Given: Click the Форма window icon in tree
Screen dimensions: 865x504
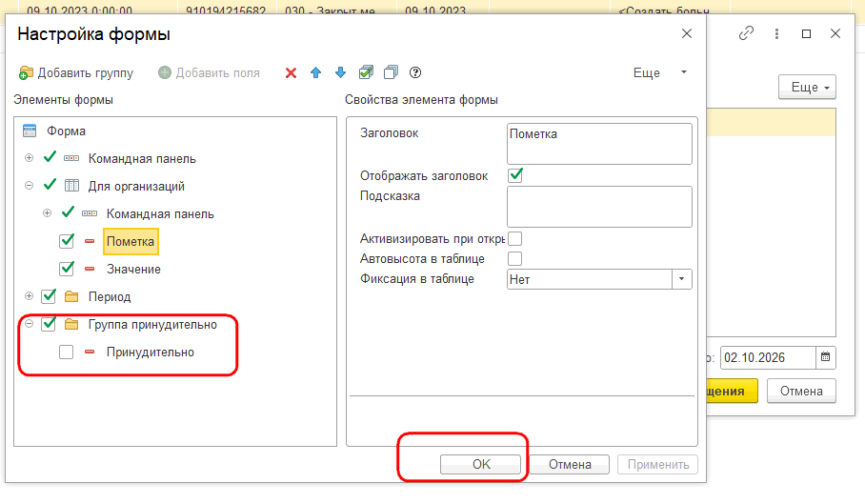Looking at the screenshot, I should tap(30, 131).
